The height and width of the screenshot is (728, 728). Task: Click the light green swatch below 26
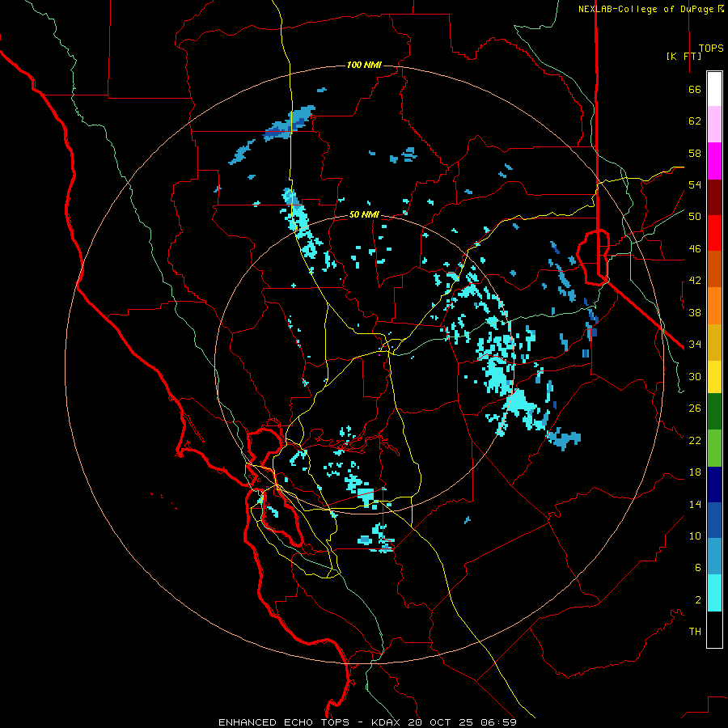point(714,448)
